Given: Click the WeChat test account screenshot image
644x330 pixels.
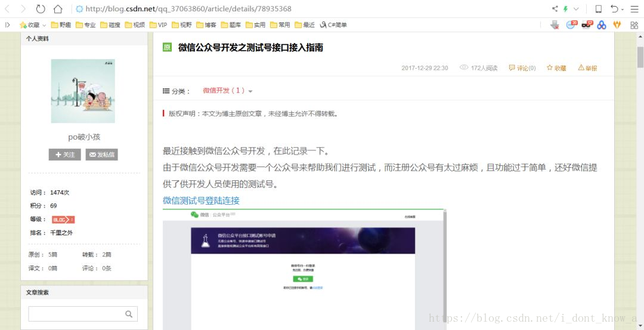Looking at the screenshot, I should (x=304, y=269).
